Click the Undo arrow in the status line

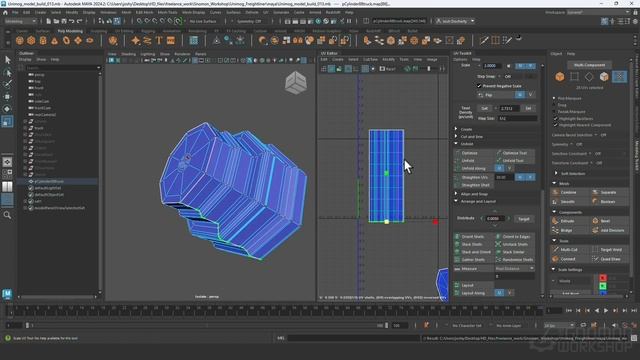[72, 21]
